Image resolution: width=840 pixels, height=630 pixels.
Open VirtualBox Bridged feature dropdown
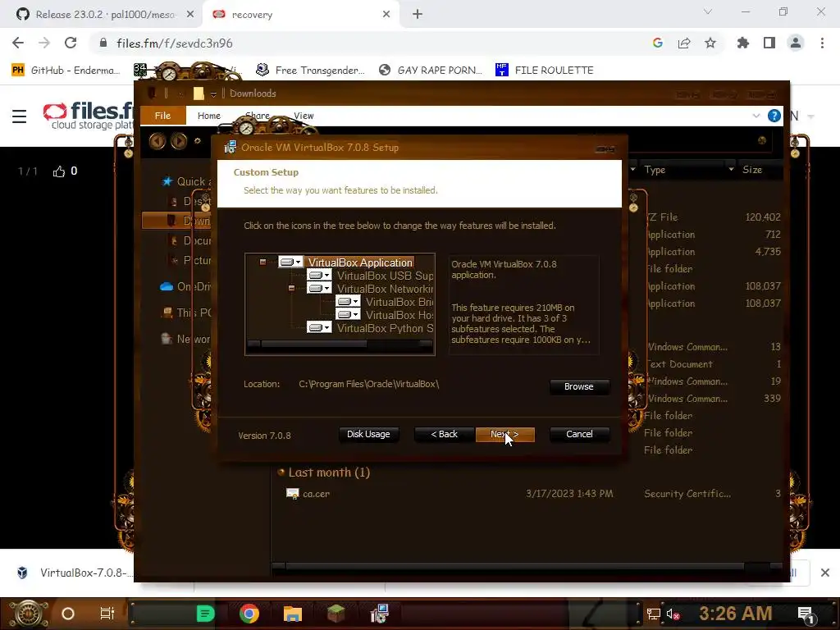[348, 302]
